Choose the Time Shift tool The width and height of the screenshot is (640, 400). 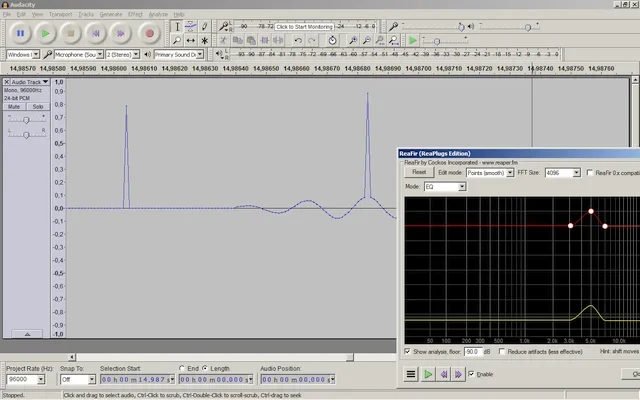click(191, 41)
